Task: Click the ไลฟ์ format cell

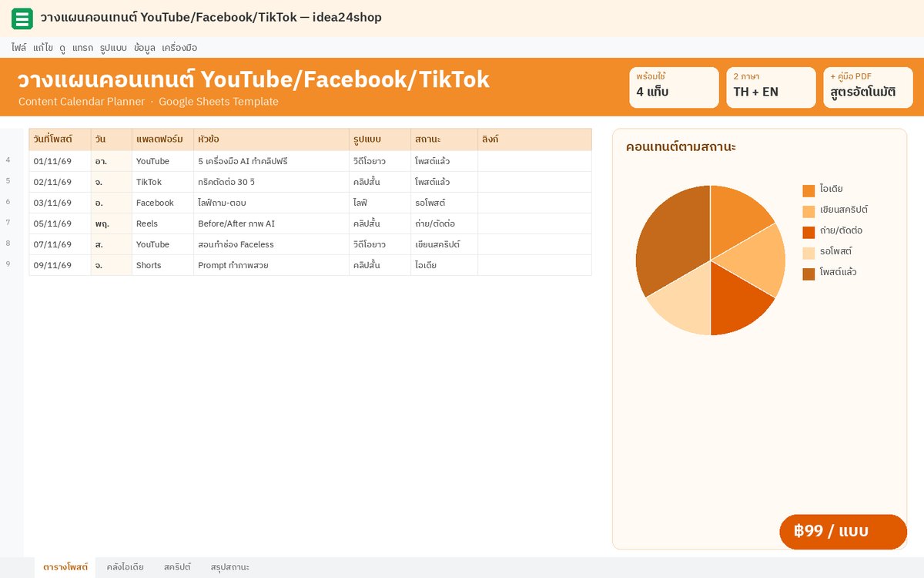Action: point(380,203)
